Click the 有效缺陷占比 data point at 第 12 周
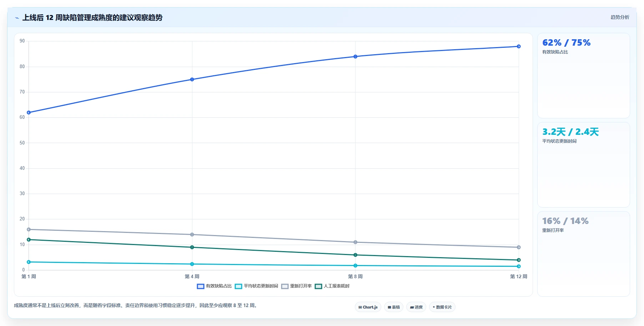 (x=519, y=46)
